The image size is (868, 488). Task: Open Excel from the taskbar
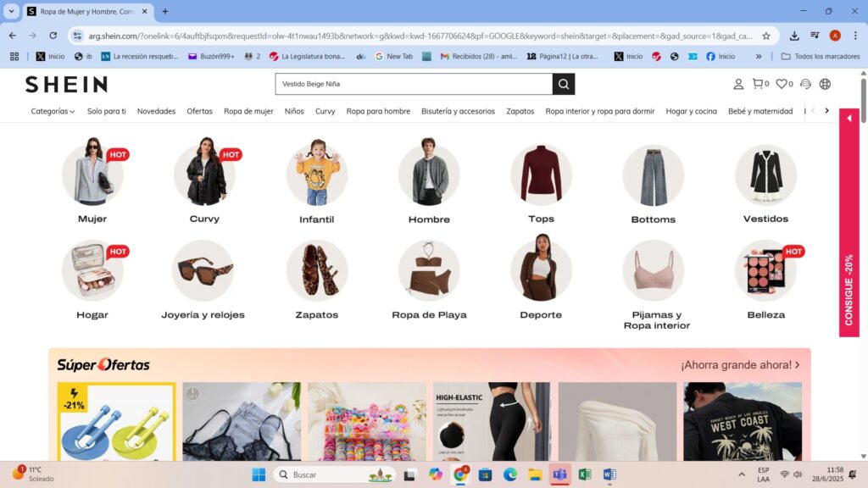[x=585, y=474]
